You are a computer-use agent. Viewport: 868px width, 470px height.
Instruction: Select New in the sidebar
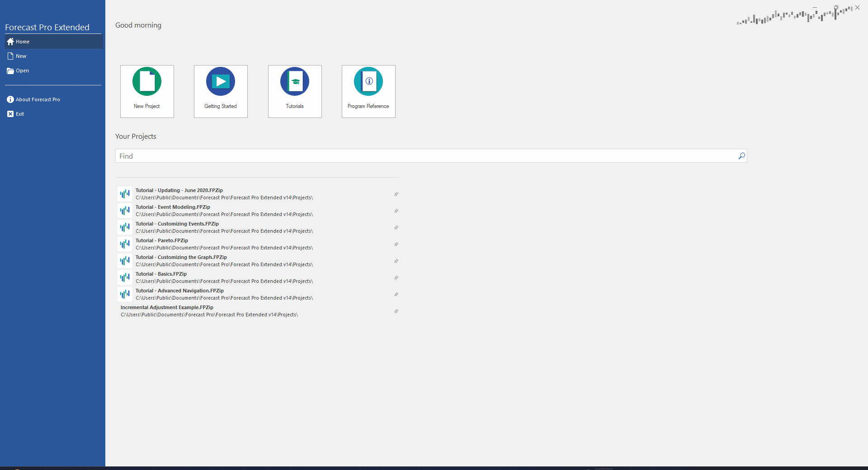point(54,56)
